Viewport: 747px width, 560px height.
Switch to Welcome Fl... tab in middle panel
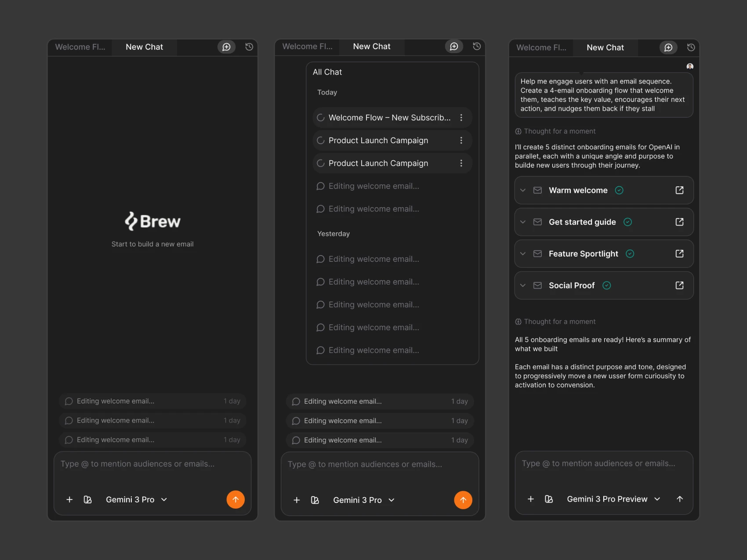(307, 47)
